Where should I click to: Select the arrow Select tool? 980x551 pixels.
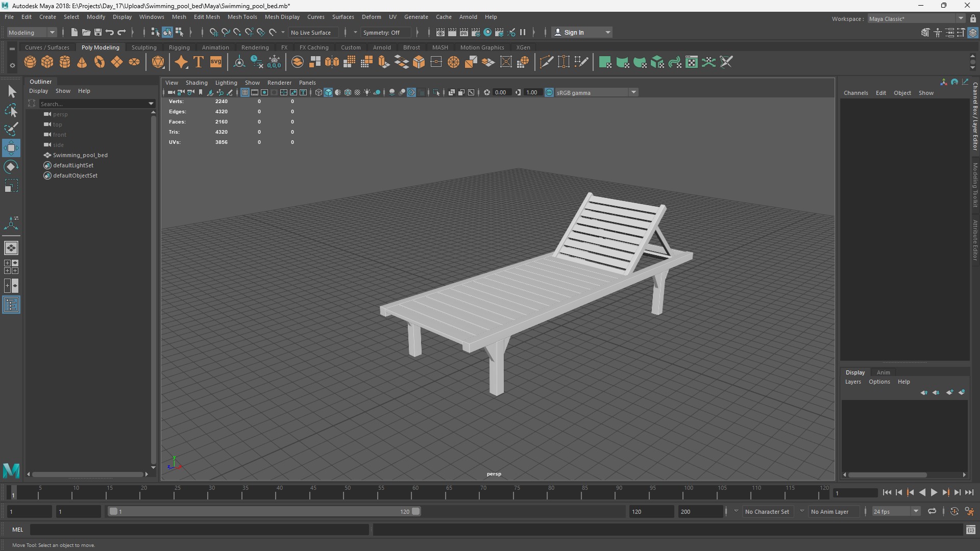pos(11,92)
